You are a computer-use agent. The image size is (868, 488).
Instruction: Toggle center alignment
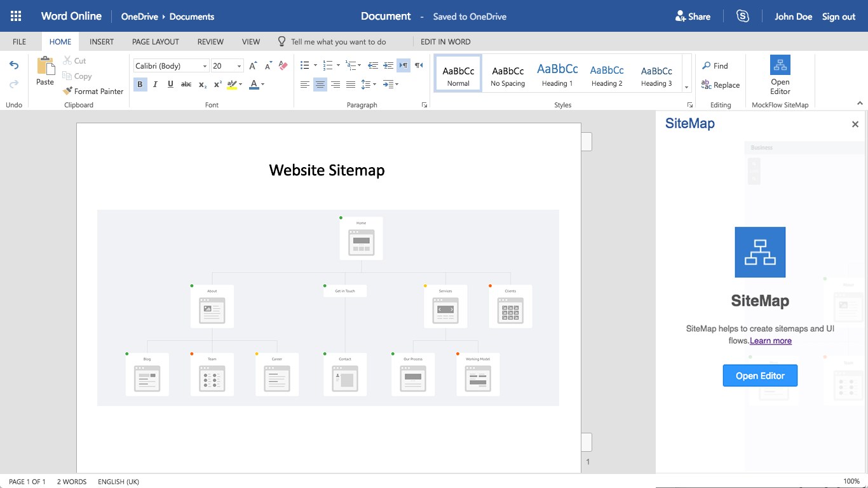pos(320,85)
